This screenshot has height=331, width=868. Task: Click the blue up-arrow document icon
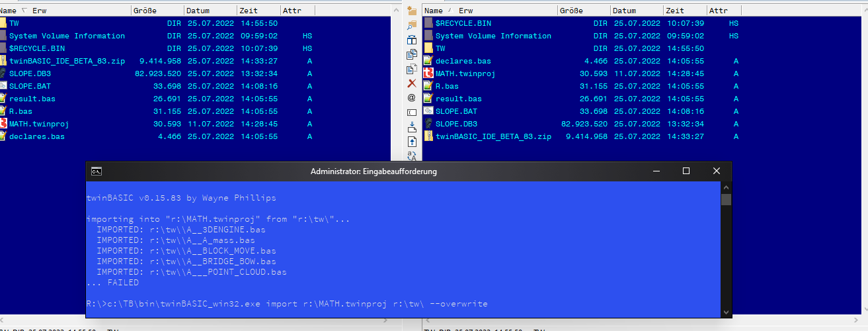tap(411, 141)
